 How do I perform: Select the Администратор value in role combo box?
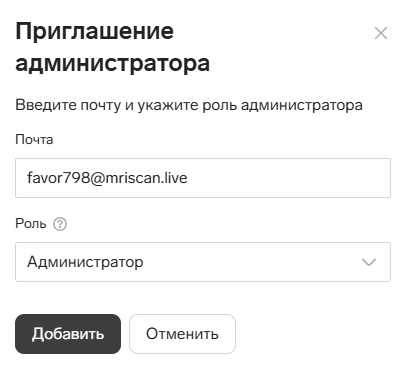click(85, 262)
